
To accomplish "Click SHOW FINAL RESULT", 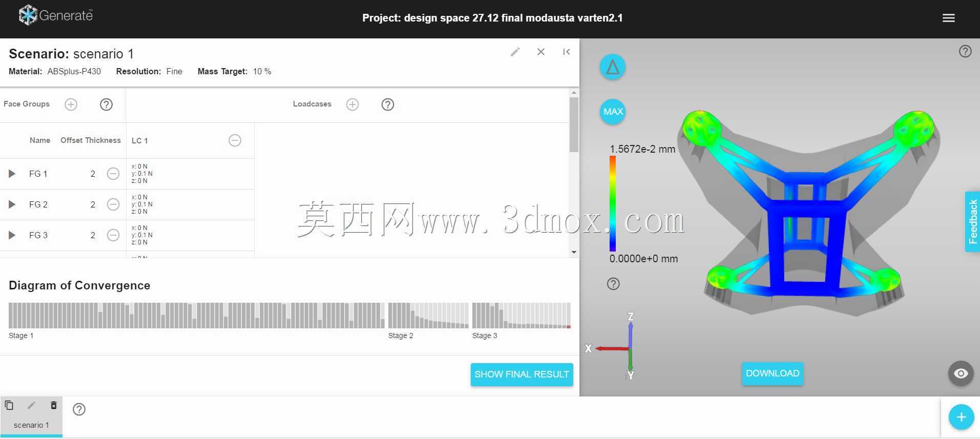I will click(522, 374).
